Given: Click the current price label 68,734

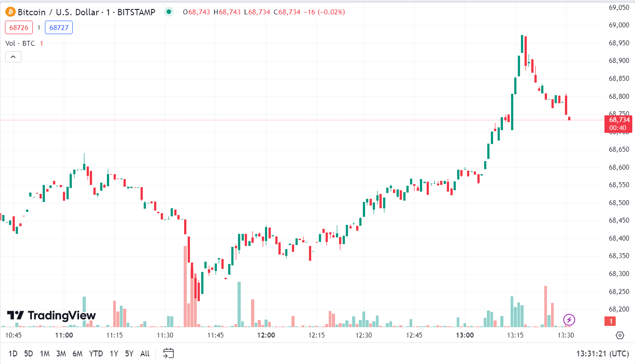Looking at the screenshot, I should [x=619, y=120].
